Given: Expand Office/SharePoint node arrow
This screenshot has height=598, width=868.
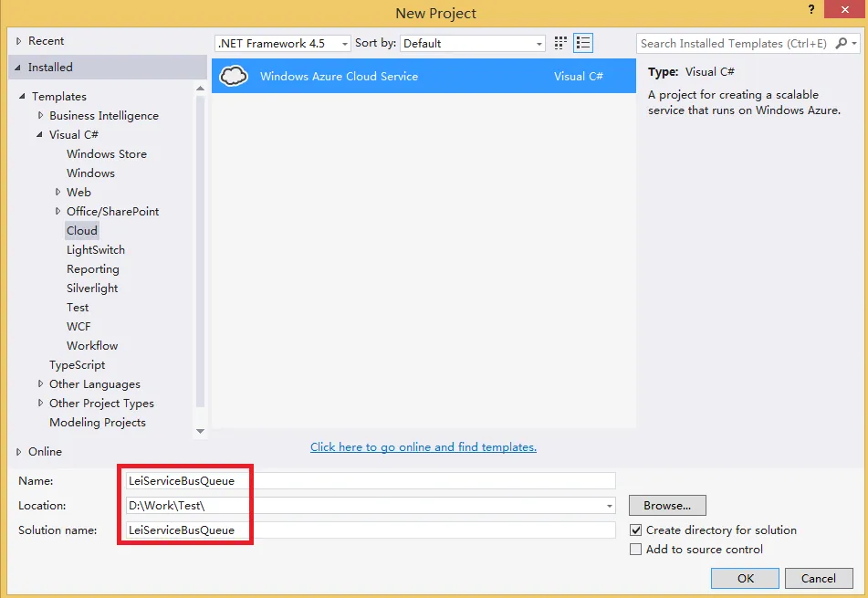Looking at the screenshot, I should pos(58,211).
